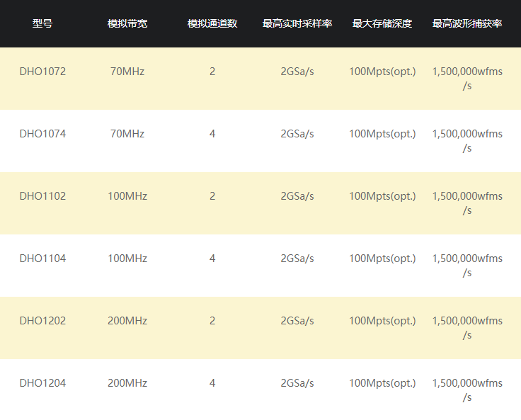Click channel count 2 in DHO1102 row
521x420 pixels.
[212, 196]
